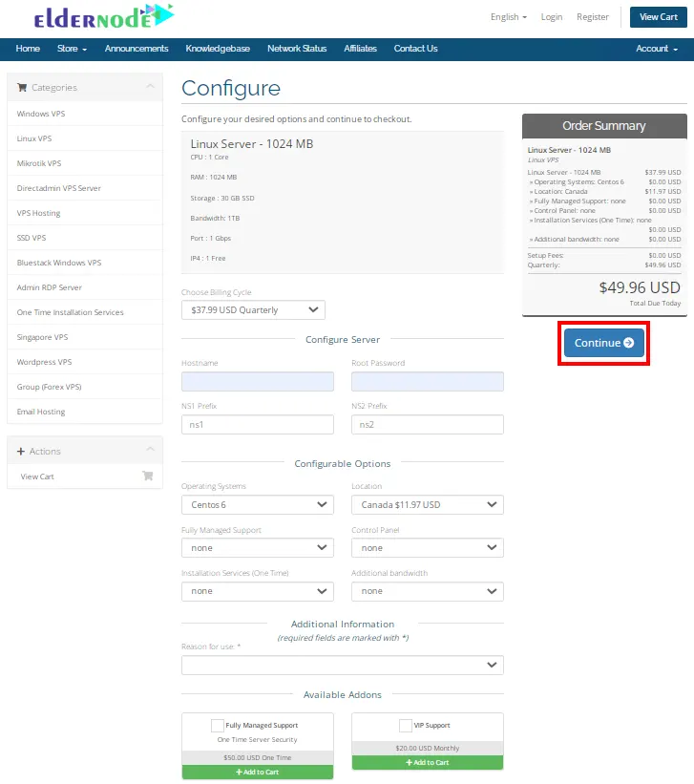This screenshot has width=694, height=784.
Task: Open the Announcements page
Action: tap(137, 49)
